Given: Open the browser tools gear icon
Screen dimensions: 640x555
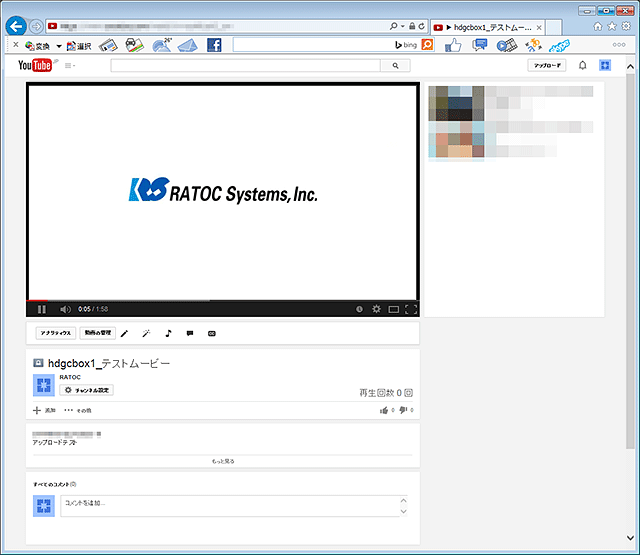Looking at the screenshot, I should click(626, 26).
